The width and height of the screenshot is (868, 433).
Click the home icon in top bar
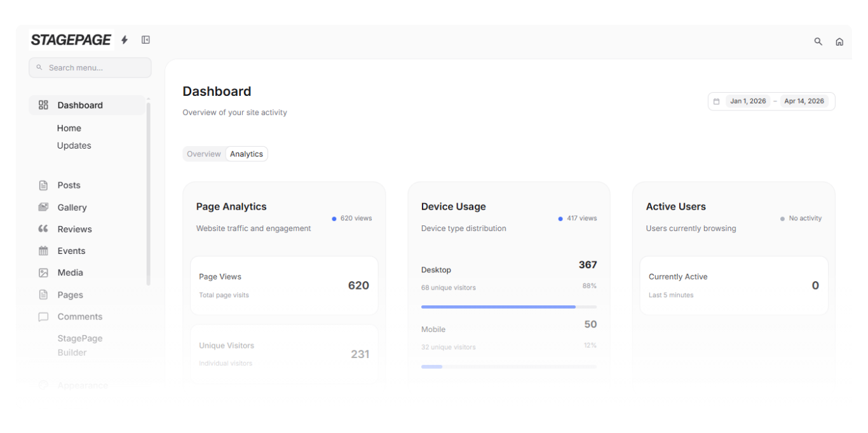(839, 41)
